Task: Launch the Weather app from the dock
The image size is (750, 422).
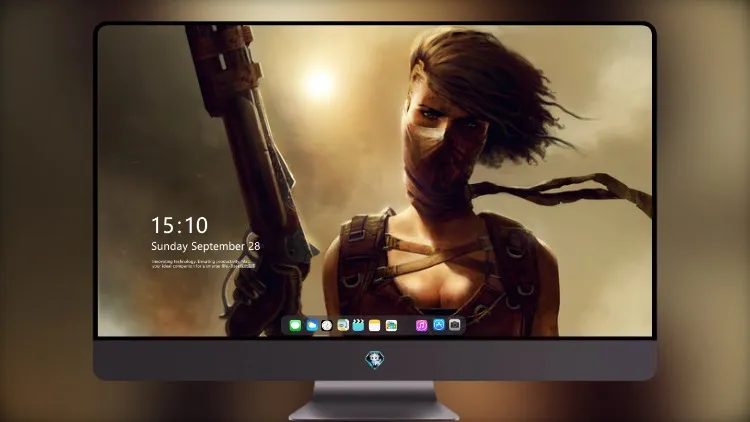Action: coord(311,325)
